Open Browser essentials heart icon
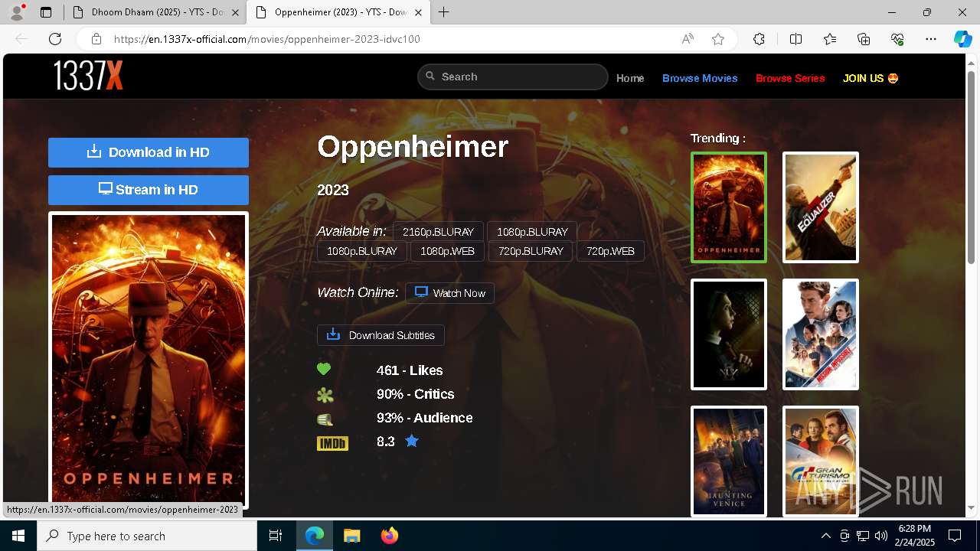 coord(897,39)
